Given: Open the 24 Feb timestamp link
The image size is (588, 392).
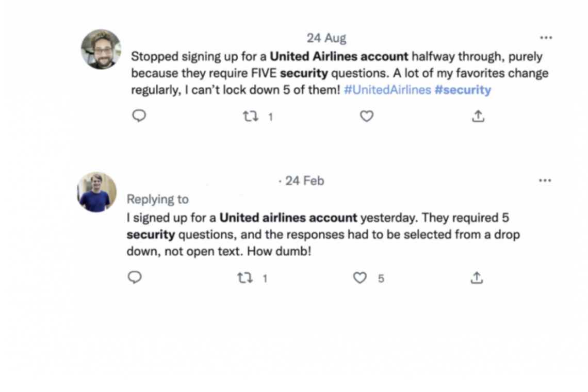Looking at the screenshot, I should [x=304, y=181].
